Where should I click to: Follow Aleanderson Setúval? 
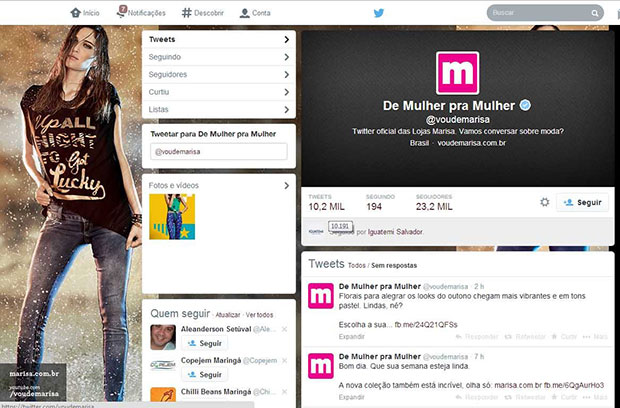[204, 343]
